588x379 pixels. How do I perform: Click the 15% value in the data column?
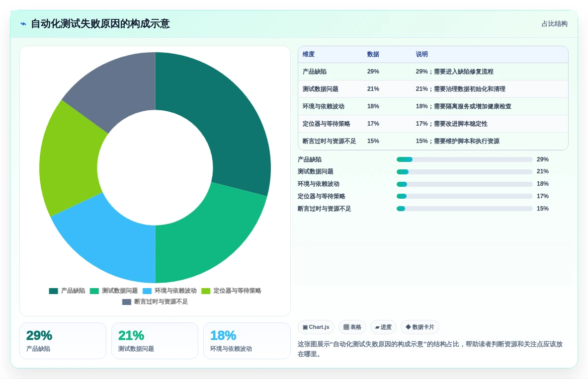[x=373, y=142]
